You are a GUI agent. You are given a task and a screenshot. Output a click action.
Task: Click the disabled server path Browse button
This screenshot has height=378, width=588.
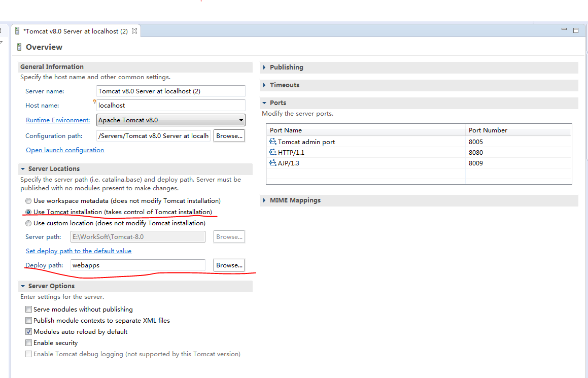[229, 237]
